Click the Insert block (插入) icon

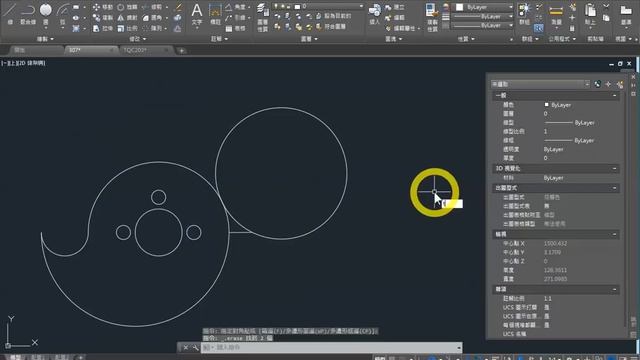[x=374, y=14]
